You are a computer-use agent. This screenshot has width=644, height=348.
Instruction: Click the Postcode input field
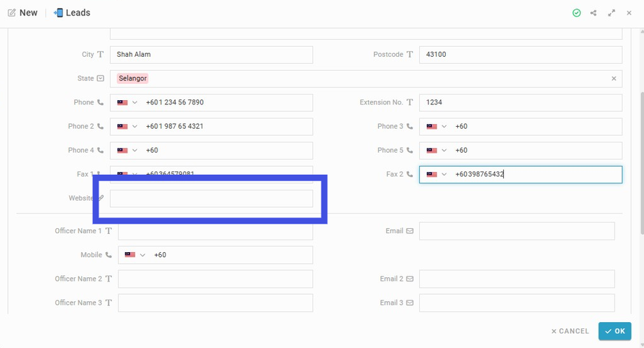[520, 55]
